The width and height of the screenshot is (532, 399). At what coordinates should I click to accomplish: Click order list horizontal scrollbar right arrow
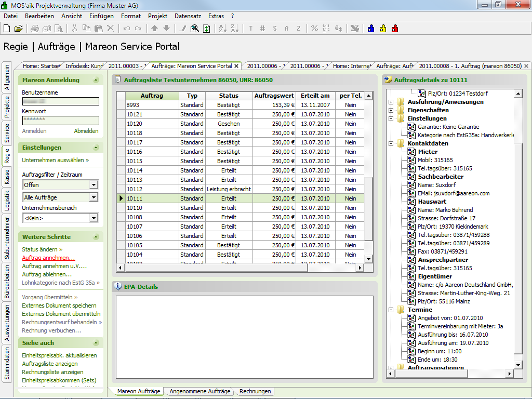(360, 268)
